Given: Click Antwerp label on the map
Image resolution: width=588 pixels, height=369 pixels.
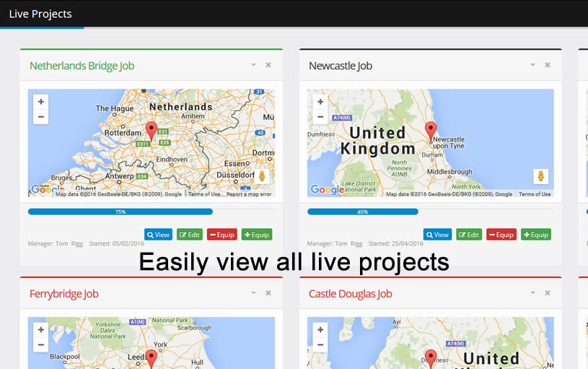Looking at the screenshot, I should [119, 175].
